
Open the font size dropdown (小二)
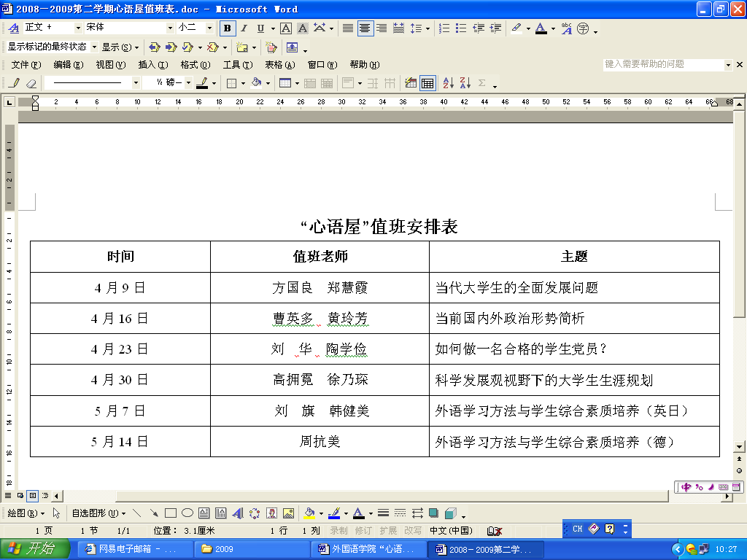209,28
